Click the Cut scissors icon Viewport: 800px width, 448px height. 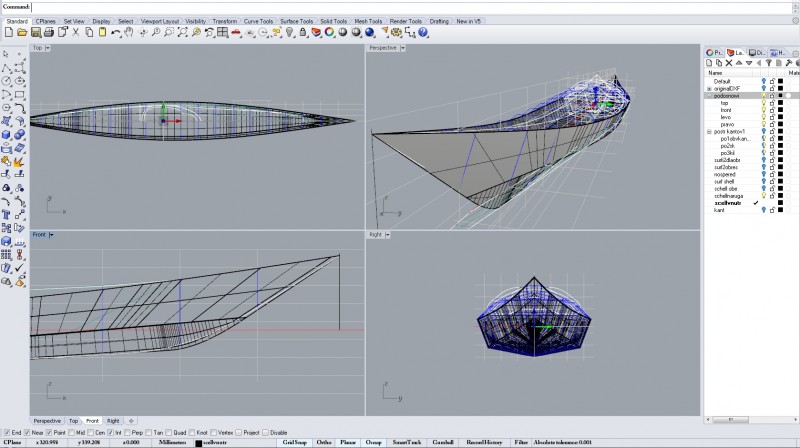click(x=76, y=32)
